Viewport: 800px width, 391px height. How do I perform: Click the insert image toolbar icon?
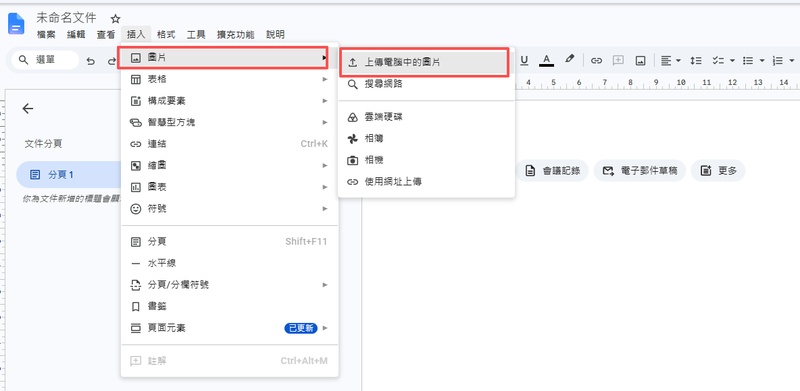(640, 60)
